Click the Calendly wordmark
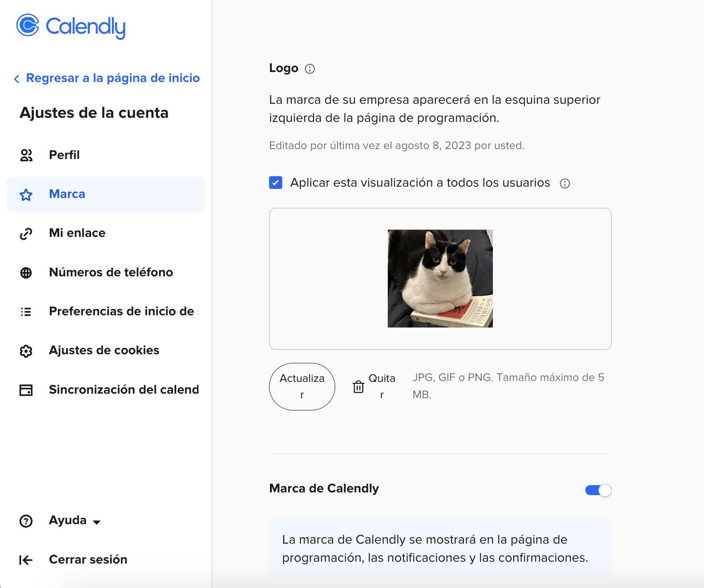The height and width of the screenshot is (588, 704). click(x=86, y=27)
